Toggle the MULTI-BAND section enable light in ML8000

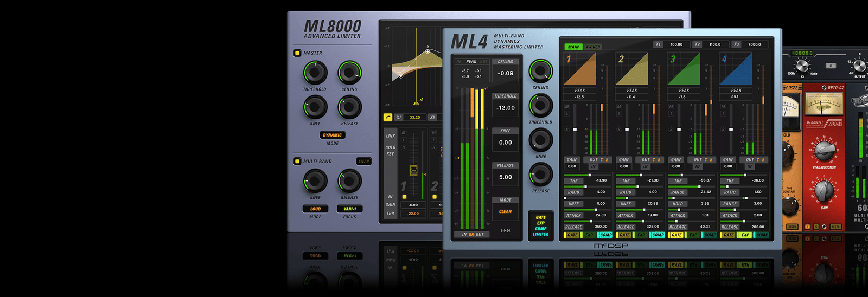click(297, 161)
